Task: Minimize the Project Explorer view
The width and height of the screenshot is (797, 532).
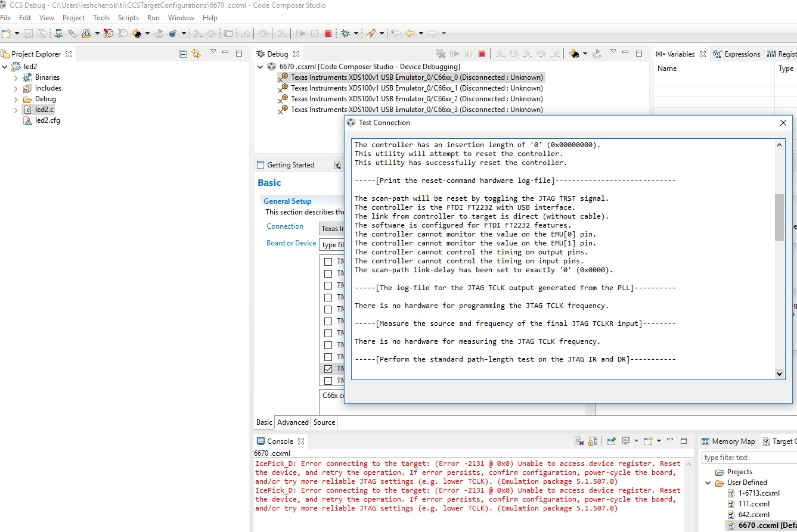Action: coord(225,54)
